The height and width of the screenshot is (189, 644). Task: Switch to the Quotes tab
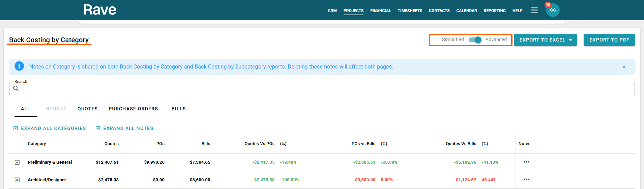[x=87, y=109]
